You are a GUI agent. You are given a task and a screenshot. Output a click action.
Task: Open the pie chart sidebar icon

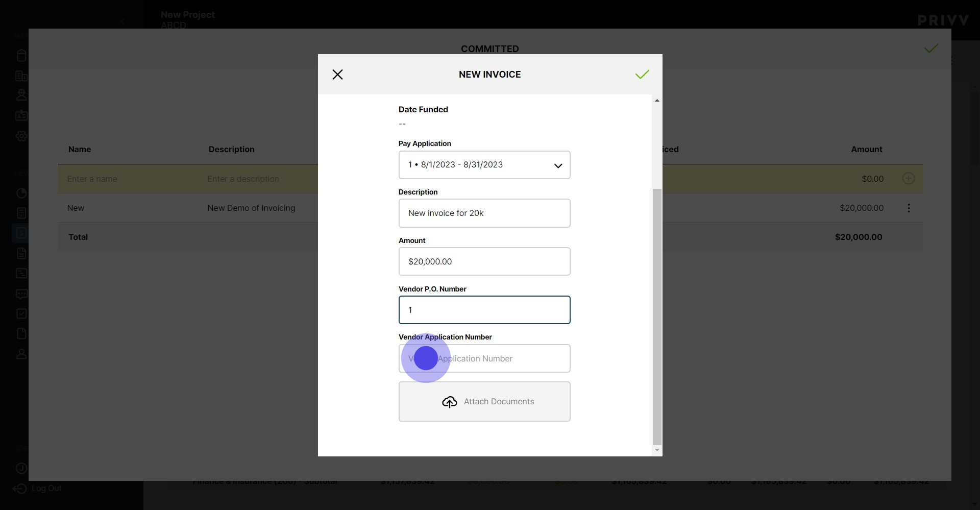coord(21,193)
